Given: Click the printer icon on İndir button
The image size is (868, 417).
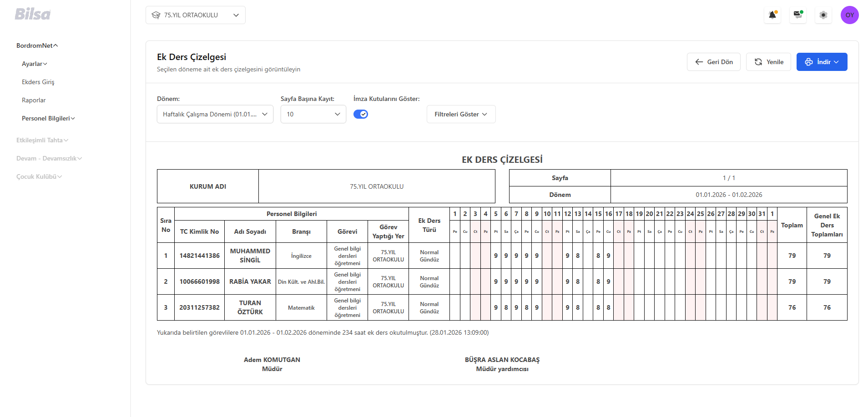Looking at the screenshot, I should [x=809, y=62].
